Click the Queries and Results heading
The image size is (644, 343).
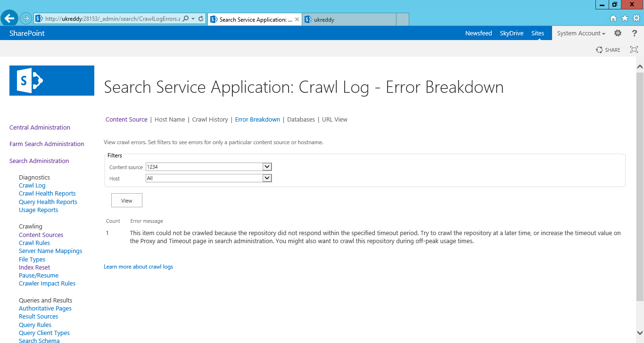46,301
